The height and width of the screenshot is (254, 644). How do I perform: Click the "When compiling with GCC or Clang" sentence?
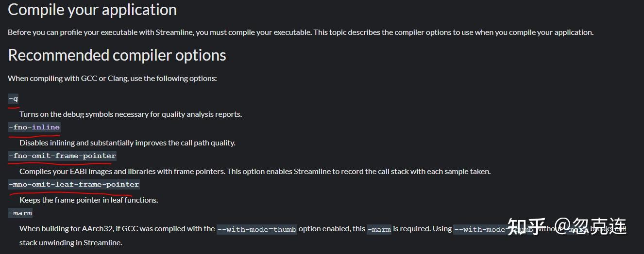(x=112, y=78)
